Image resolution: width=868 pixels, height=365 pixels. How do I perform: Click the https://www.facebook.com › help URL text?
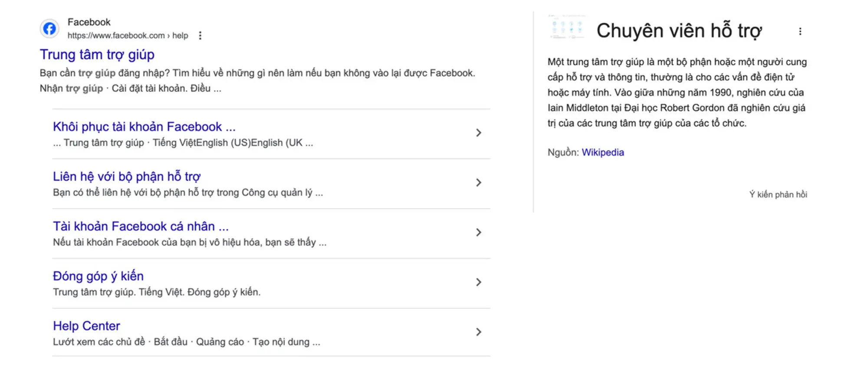[x=128, y=36]
